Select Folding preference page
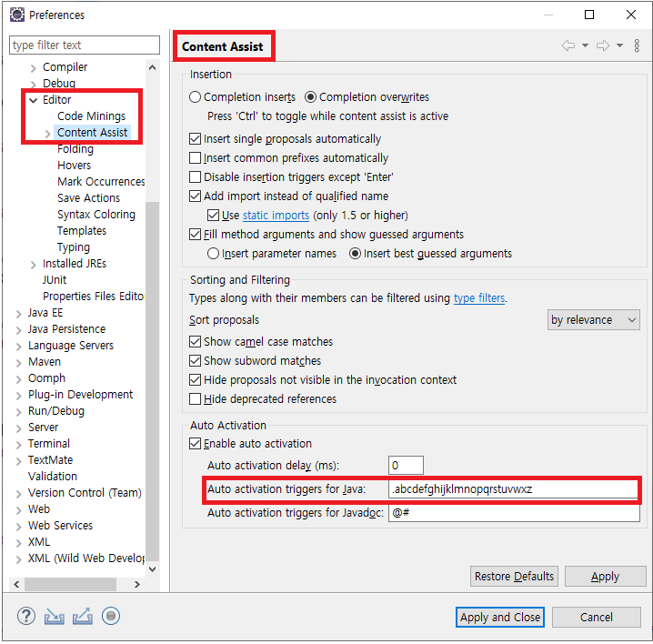This screenshot has height=644, width=653. click(75, 148)
